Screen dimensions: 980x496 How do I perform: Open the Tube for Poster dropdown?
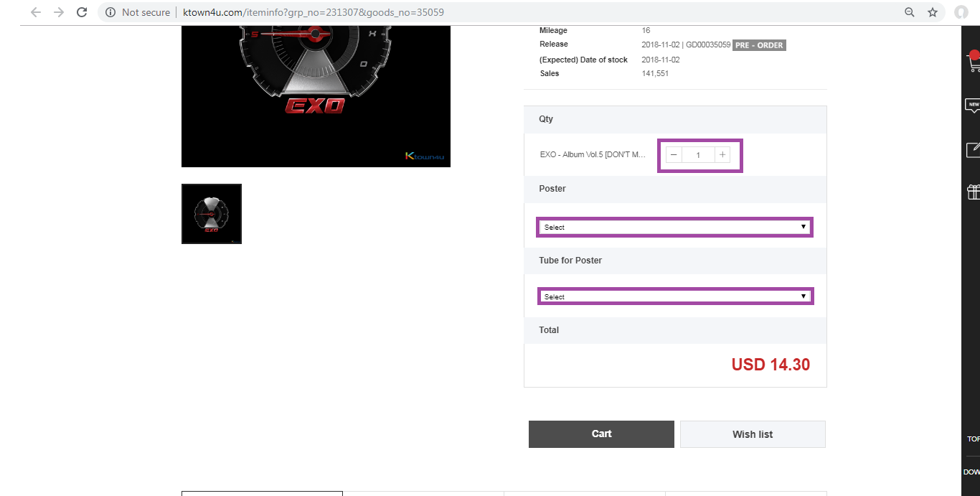pyautogui.click(x=675, y=296)
